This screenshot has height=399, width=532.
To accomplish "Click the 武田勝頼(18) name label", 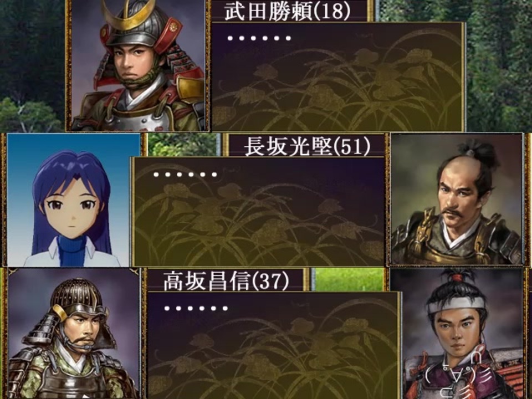I will 287,11.
